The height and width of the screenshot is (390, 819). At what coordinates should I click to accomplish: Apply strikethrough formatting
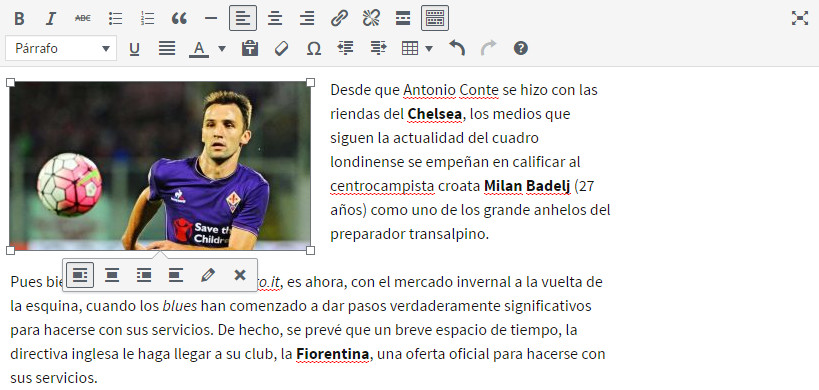pyautogui.click(x=83, y=19)
